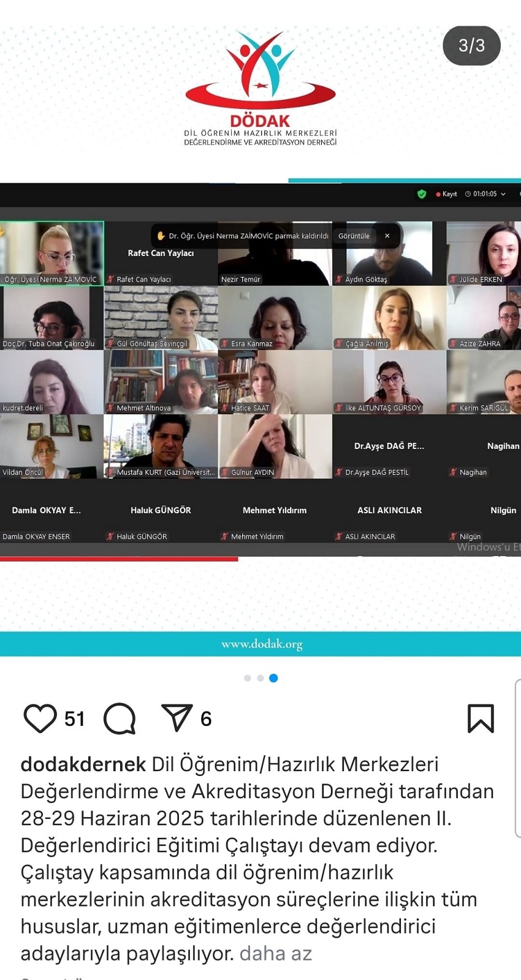Click the green security shield icon

click(422, 194)
